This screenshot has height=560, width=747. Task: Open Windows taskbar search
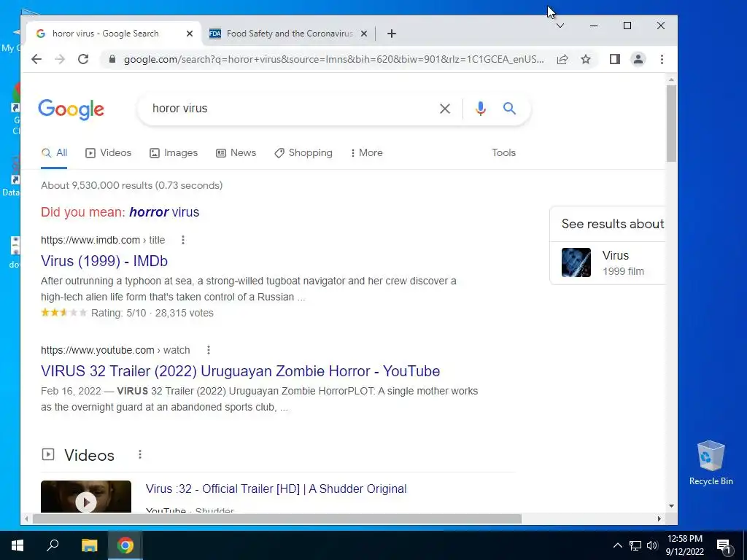pyautogui.click(x=53, y=545)
